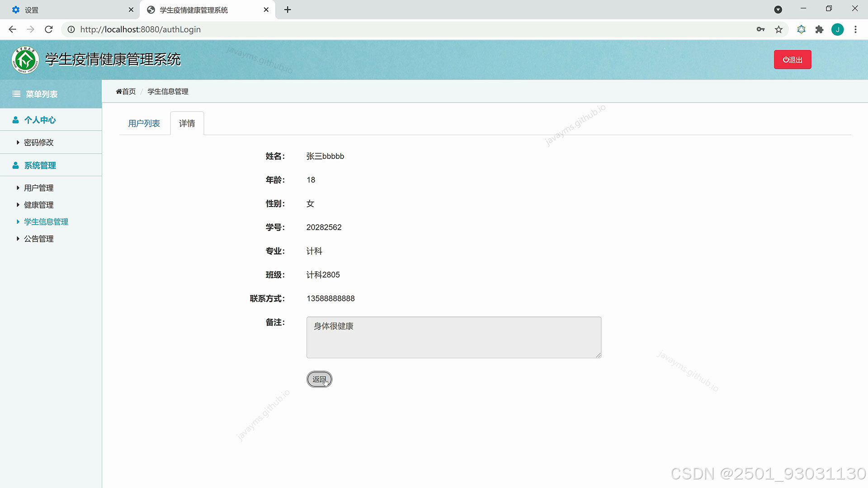Viewport: 868px width, 488px height.
Task: Click the 菜单列表 list icon
Action: pyautogui.click(x=16, y=94)
